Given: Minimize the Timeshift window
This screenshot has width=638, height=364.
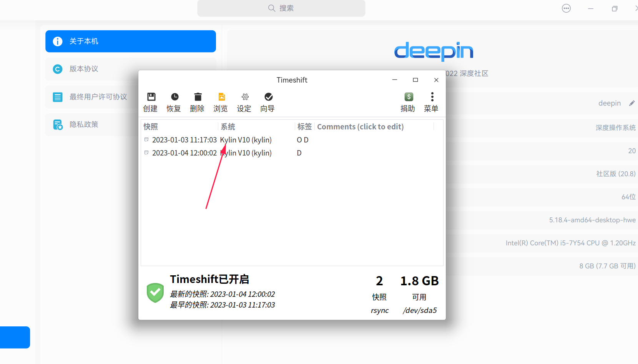Looking at the screenshot, I should coord(395,80).
